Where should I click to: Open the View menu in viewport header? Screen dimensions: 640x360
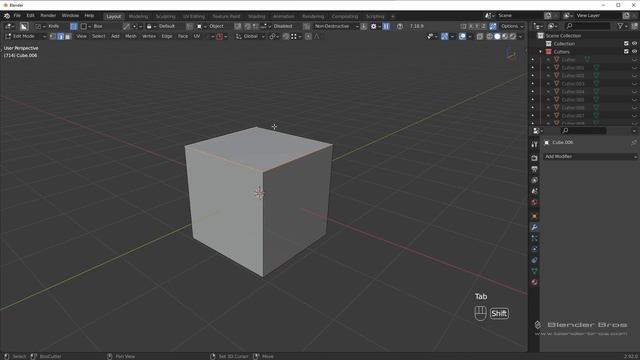[x=81, y=36]
